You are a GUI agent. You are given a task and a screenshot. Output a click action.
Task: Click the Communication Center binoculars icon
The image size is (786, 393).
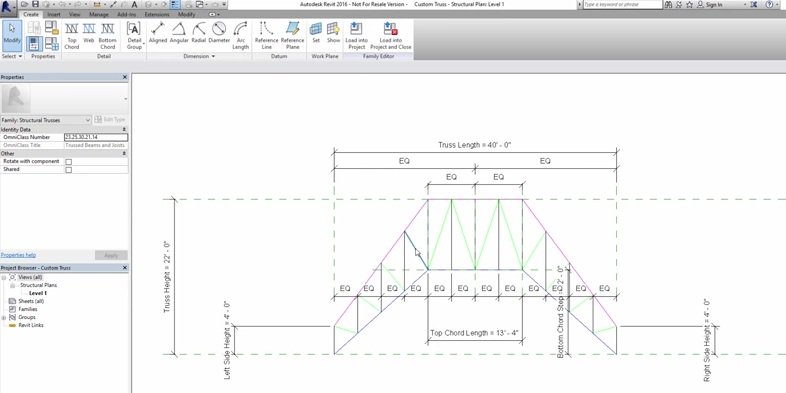[669, 5]
